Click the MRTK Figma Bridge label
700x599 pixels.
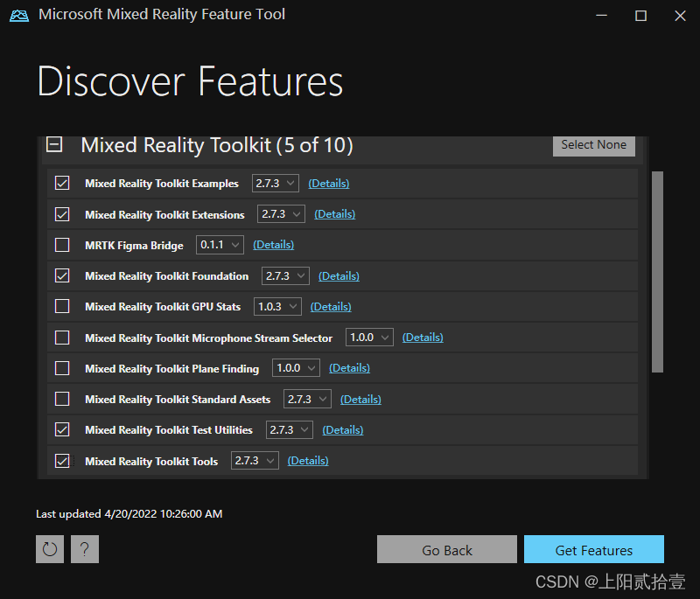[x=134, y=246]
